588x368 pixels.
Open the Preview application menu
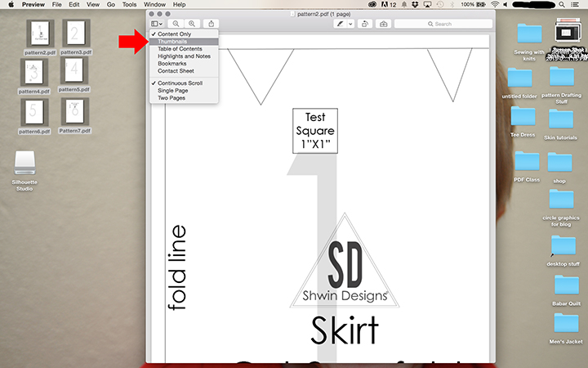[x=33, y=5]
